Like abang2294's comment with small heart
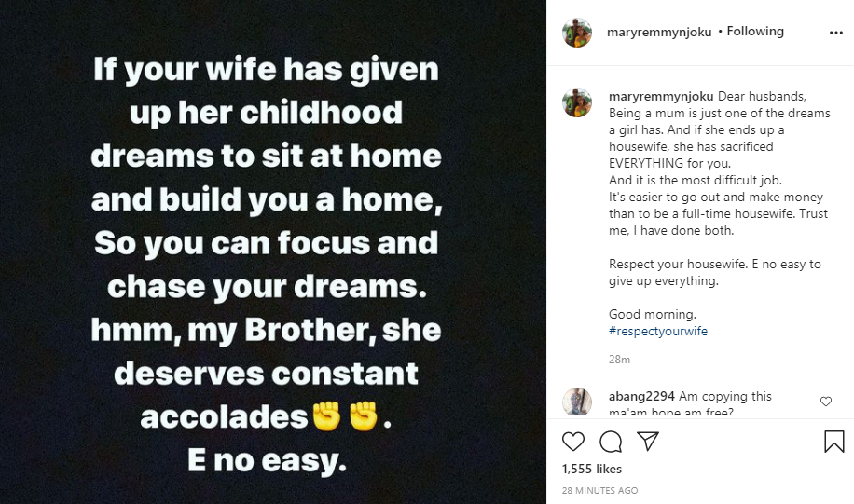The height and width of the screenshot is (504, 854). click(826, 402)
